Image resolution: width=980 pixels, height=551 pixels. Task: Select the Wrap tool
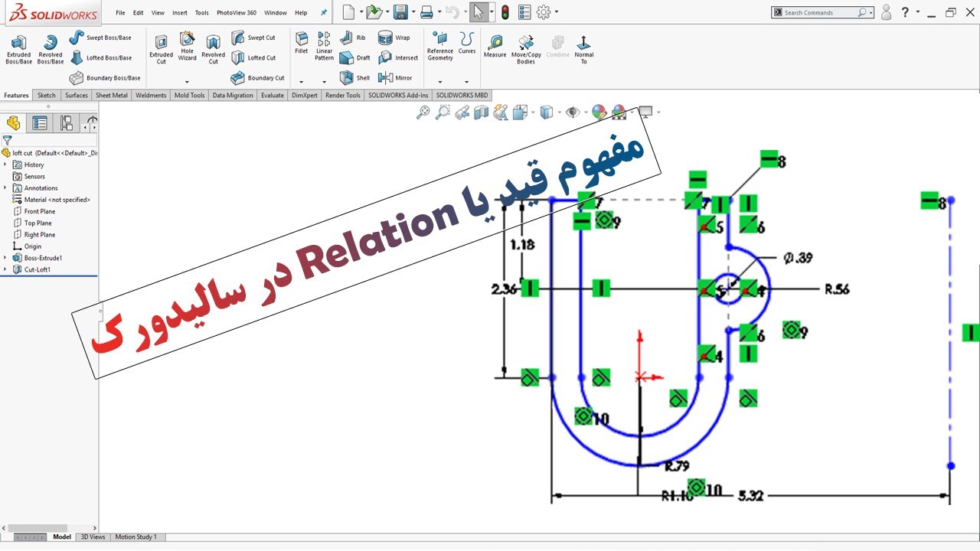394,37
